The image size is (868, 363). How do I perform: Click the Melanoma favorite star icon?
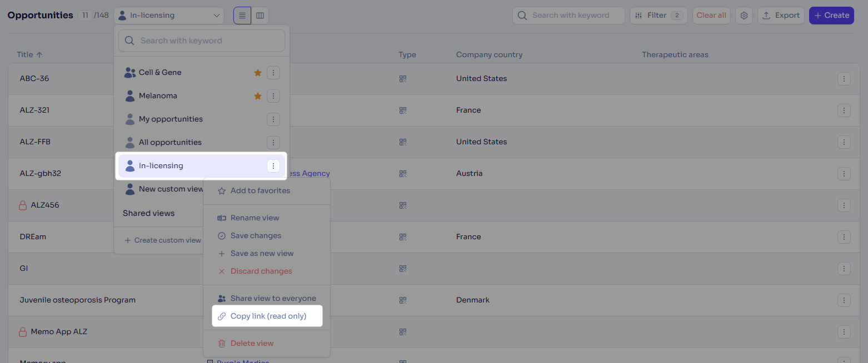[258, 96]
